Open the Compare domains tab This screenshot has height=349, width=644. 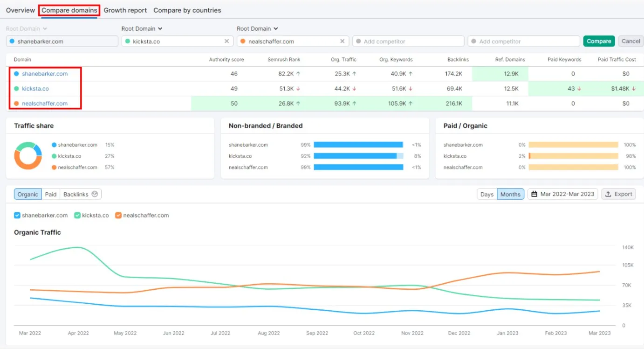click(x=69, y=10)
